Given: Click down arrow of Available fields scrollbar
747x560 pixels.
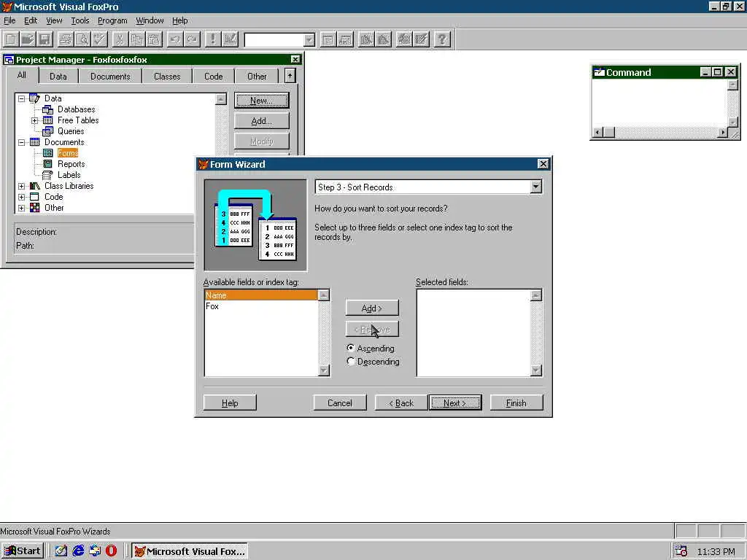Looking at the screenshot, I should pos(323,370).
